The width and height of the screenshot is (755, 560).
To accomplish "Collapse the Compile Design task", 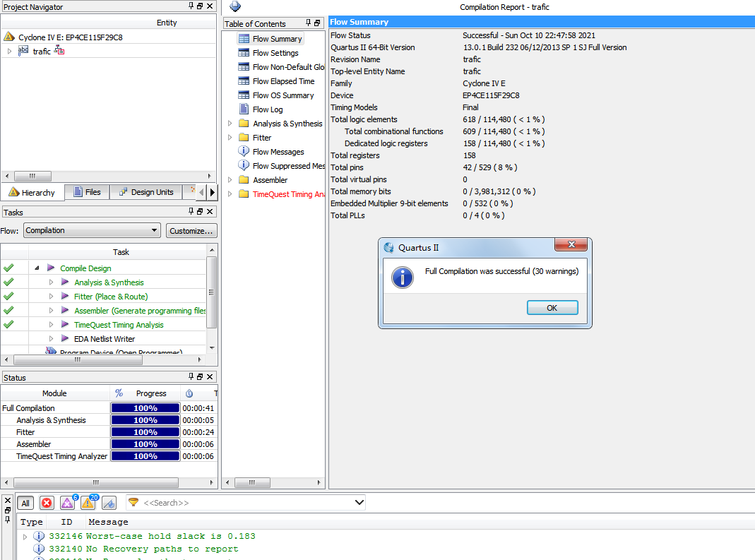I will pos(37,268).
